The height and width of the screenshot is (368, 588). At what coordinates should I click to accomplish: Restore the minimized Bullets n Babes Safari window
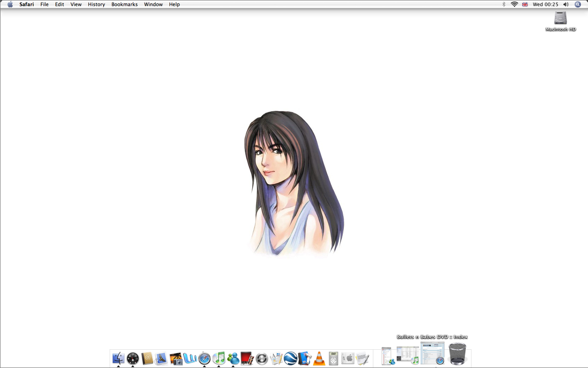tap(432, 353)
